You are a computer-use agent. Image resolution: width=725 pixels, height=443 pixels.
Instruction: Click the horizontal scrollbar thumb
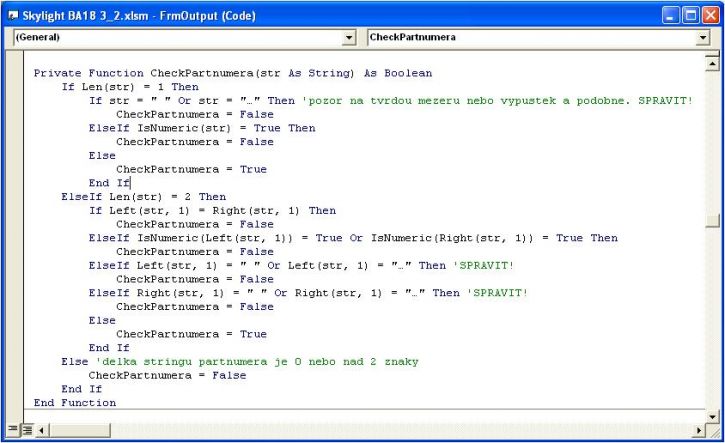coord(80,431)
